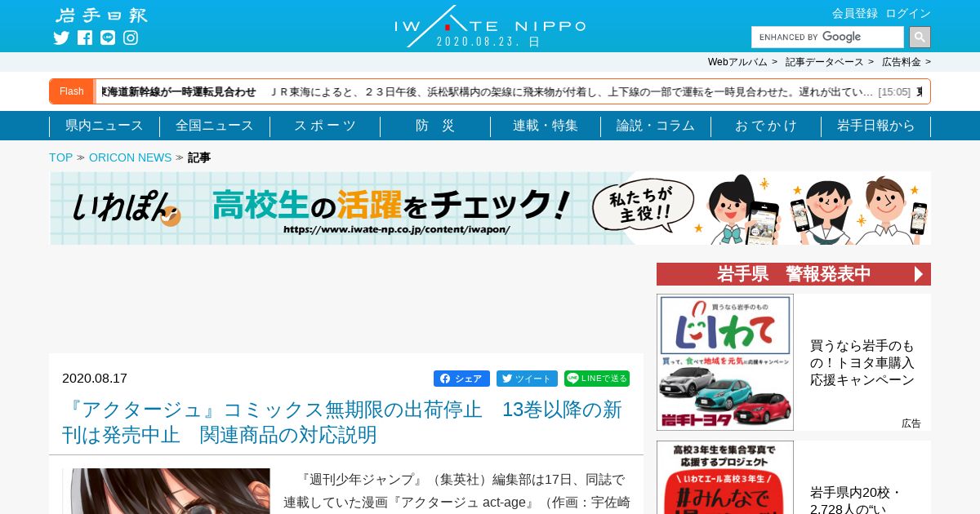Open the Facebook icon in header
Image resolution: width=980 pixels, height=514 pixels.
85,38
